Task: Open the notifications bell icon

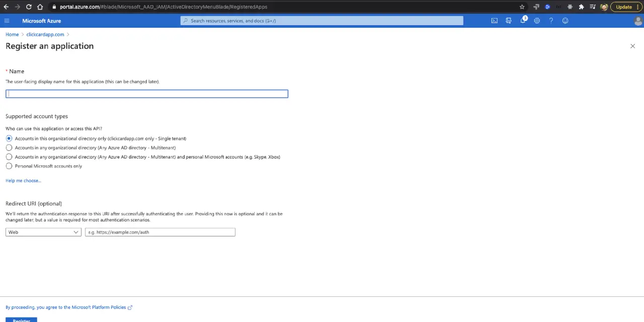Action: [523, 21]
